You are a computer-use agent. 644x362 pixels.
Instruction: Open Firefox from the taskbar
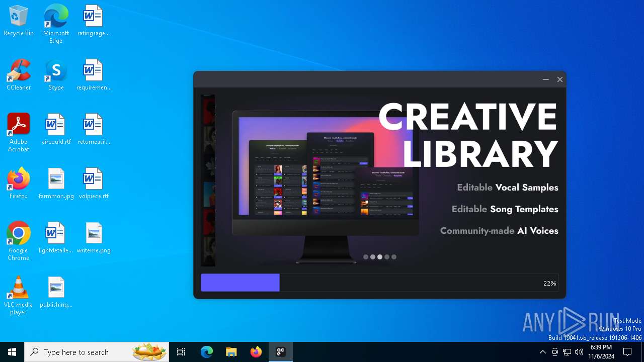click(x=256, y=352)
